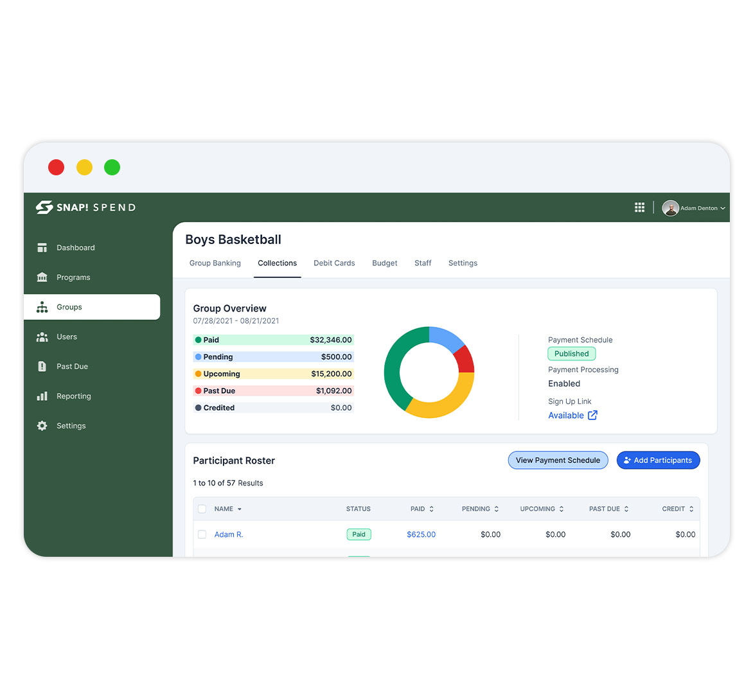Open the apps grid icon in header
The width and height of the screenshot is (753, 700).
tap(639, 207)
